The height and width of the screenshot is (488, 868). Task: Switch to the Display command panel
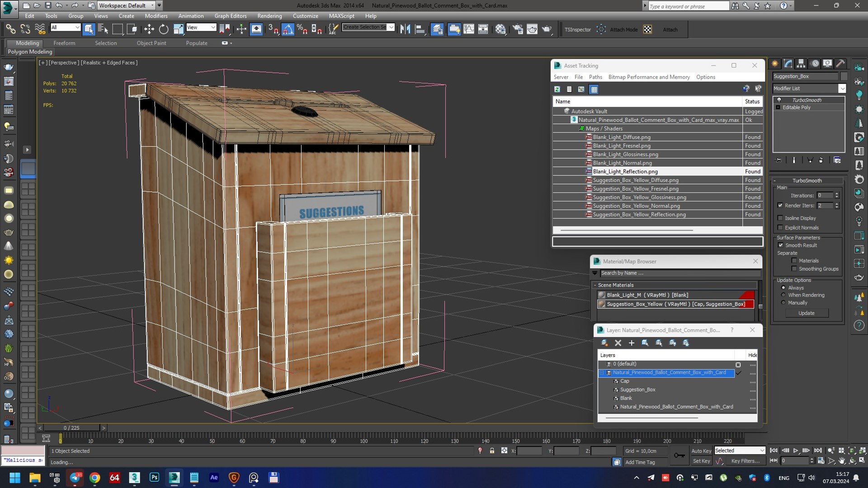[x=827, y=64]
